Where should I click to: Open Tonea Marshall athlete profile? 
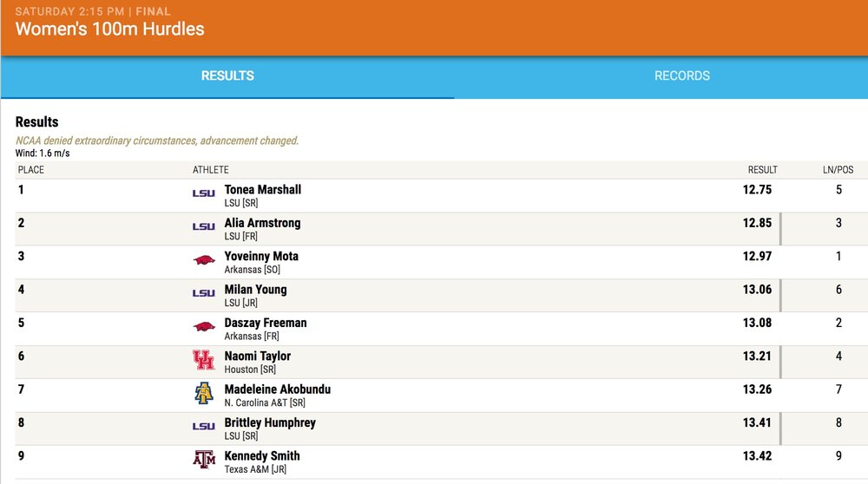click(x=262, y=189)
